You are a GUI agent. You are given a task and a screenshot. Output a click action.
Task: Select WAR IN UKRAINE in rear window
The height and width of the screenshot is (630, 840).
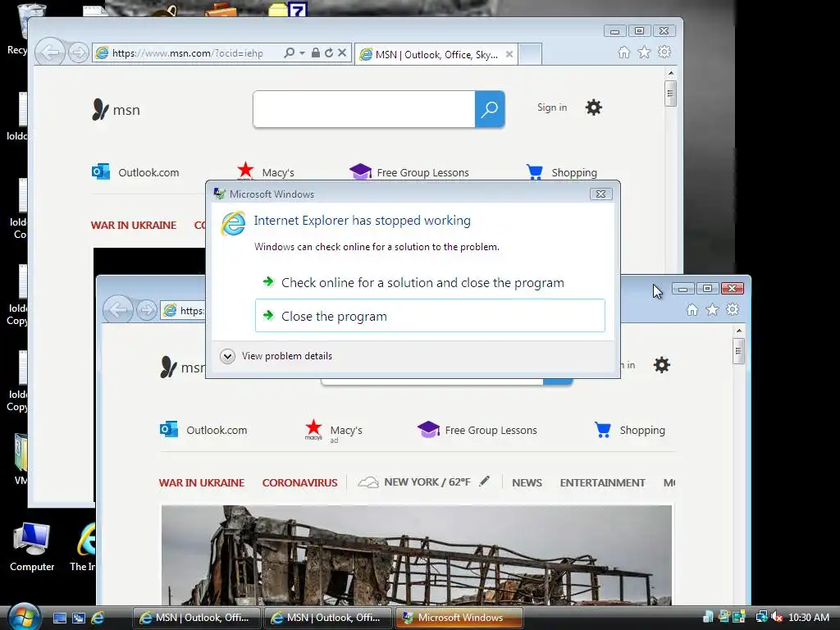[134, 225]
